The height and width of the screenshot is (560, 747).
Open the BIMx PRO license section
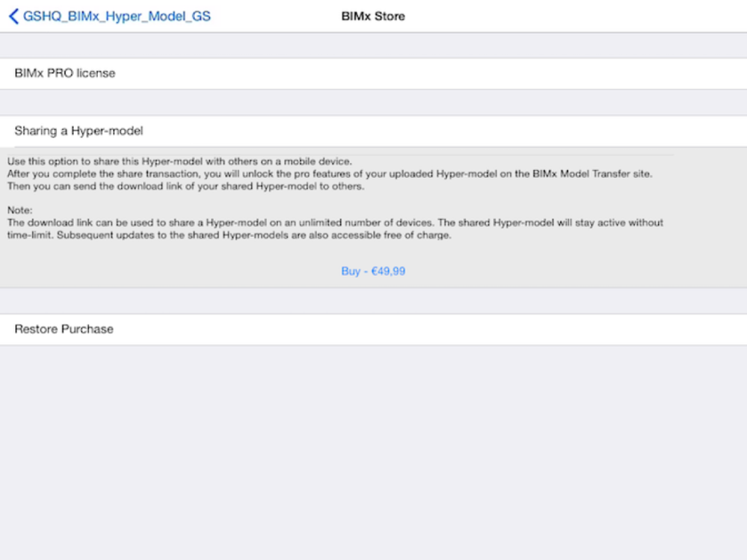(x=65, y=73)
